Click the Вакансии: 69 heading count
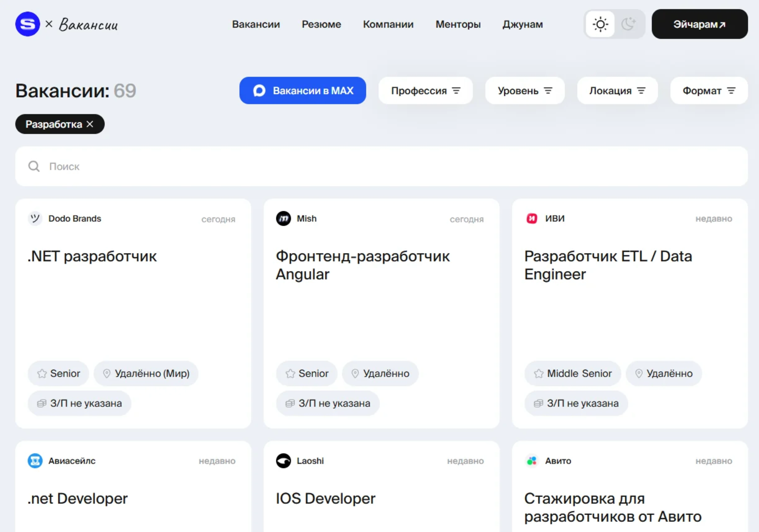The image size is (759, 532). (x=76, y=91)
